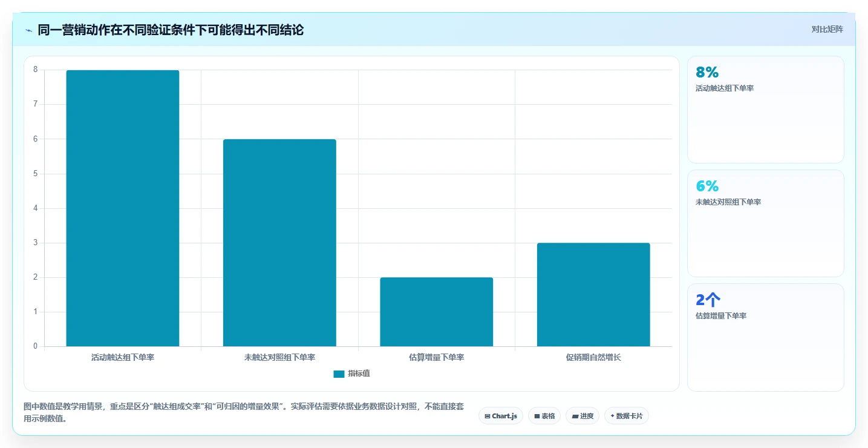Click the 估算增量下单率 caption under 2个
The width and height of the screenshot is (868, 448).
(x=721, y=316)
